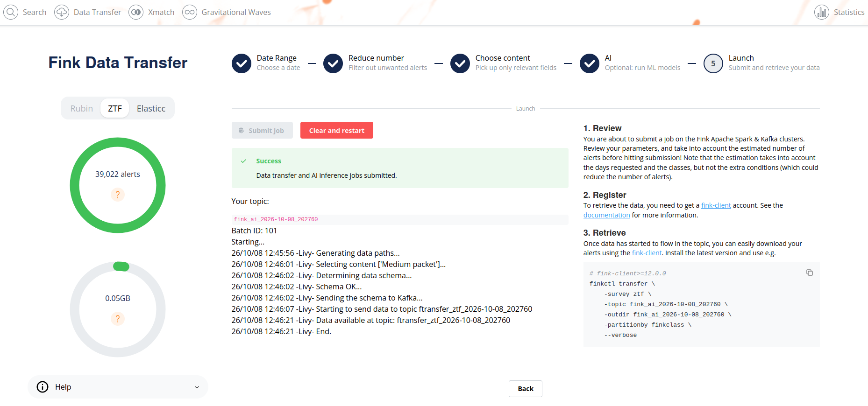Click the Gravitational Waves infinity icon
Image resolution: width=868 pixels, height=406 pixels.
[x=190, y=12]
